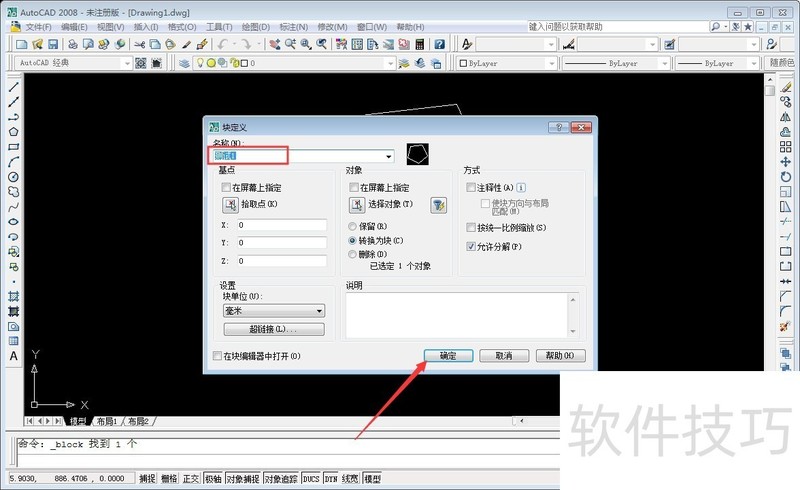Viewport: 800px width, 490px height.
Task: Enable 按统一比例缩放(S) checkbox
Action: pyautogui.click(x=471, y=227)
